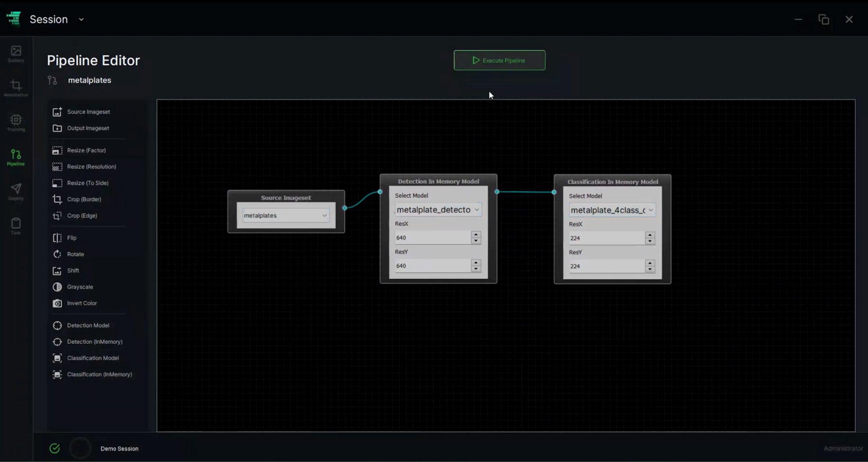Add a Resize (To Side) node
The height and width of the screenshot is (462, 868).
(x=80, y=183)
